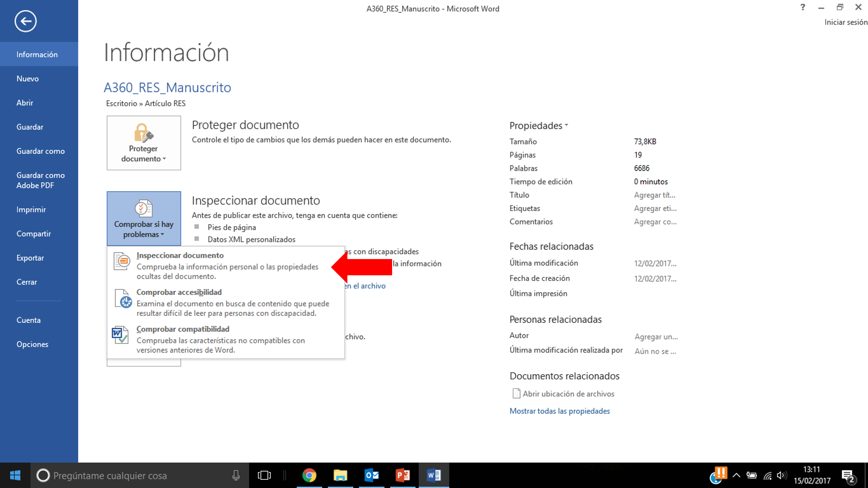
Task: Open Opciones in the sidebar
Action: [39, 344]
